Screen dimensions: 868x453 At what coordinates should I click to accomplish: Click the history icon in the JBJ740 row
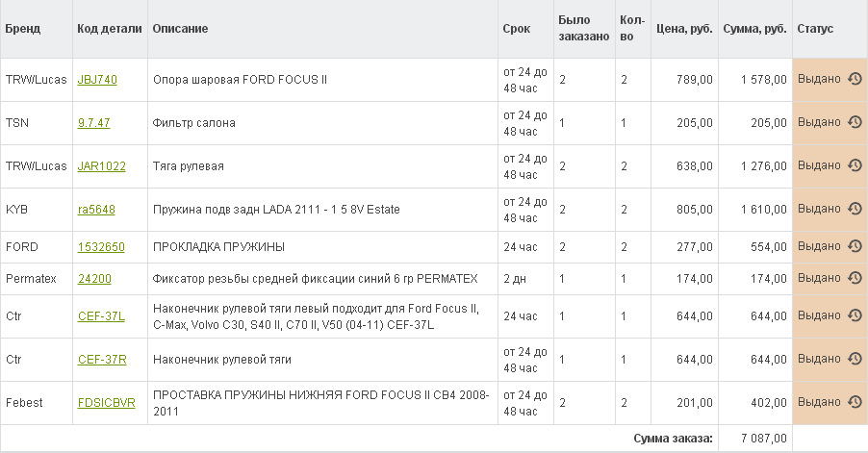pyautogui.click(x=854, y=80)
